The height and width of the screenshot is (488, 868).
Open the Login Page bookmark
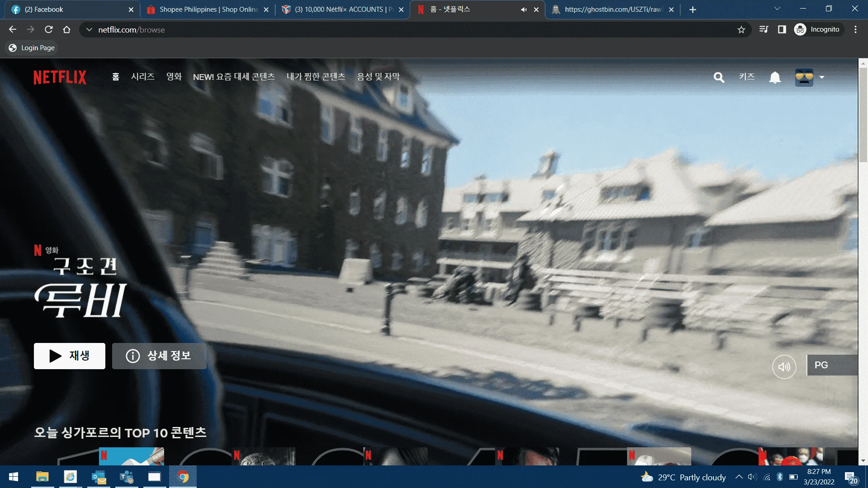coord(32,48)
